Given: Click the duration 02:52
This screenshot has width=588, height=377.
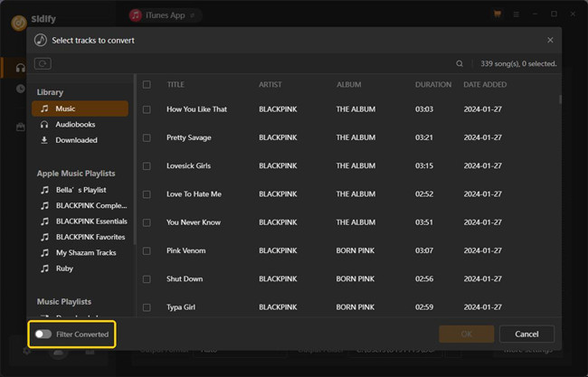Looking at the screenshot, I should tap(424, 194).
